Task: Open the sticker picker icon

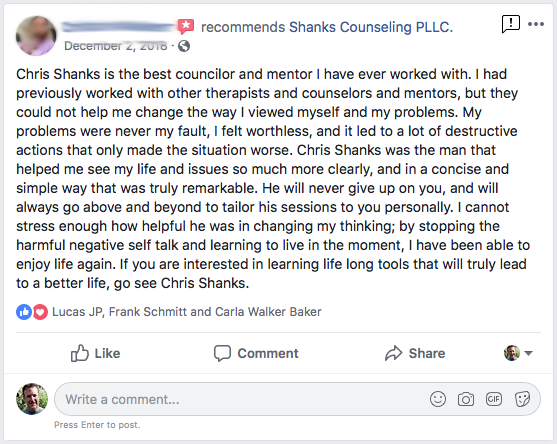Action: click(x=522, y=399)
